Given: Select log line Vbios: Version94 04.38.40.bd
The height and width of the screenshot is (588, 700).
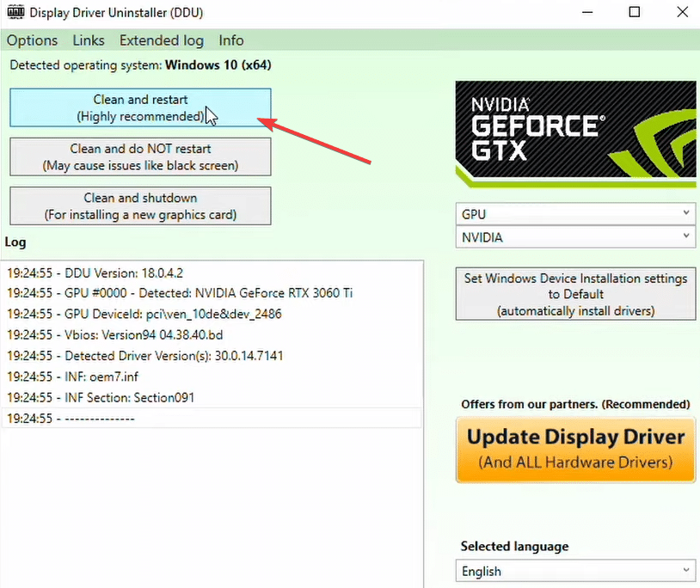Looking at the screenshot, I should click(212, 335).
